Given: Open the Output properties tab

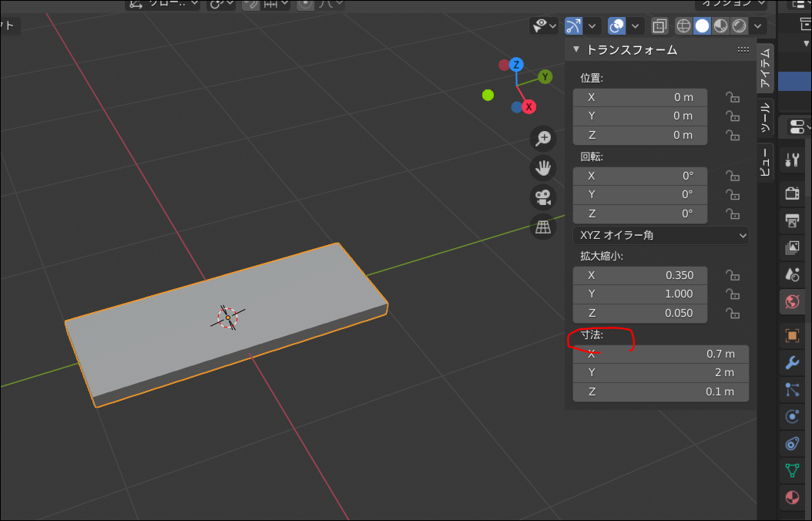Looking at the screenshot, I should (792, 220).
